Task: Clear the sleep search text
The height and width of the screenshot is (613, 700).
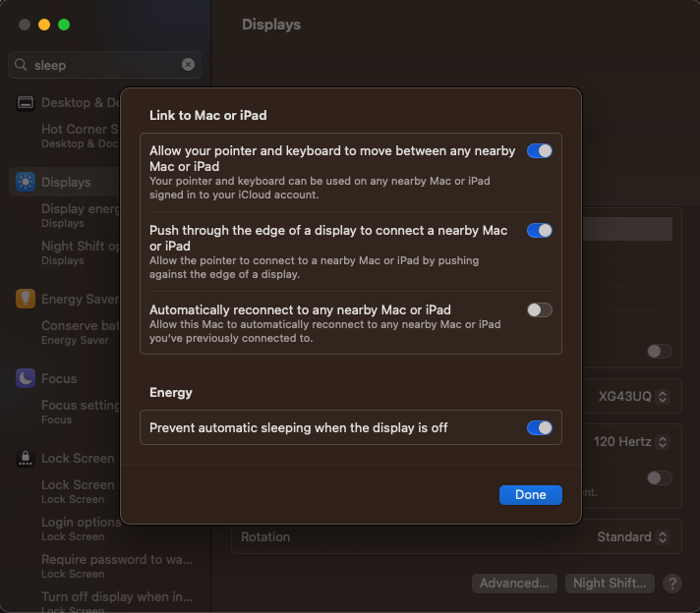Action: [x=188, y=65]
